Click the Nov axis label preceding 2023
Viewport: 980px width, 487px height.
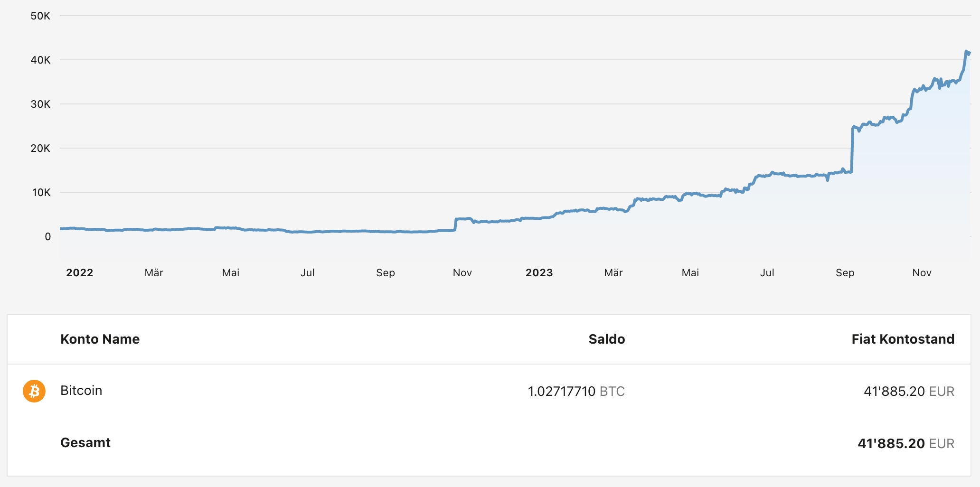tap(462, 272)
